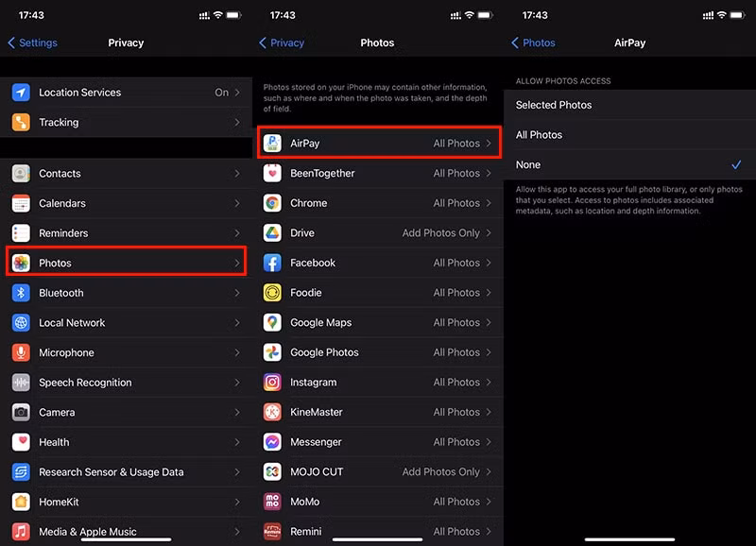Open the Tracking row chevron
This screenshot has width=756, height=546.
[x=237, y=123]
